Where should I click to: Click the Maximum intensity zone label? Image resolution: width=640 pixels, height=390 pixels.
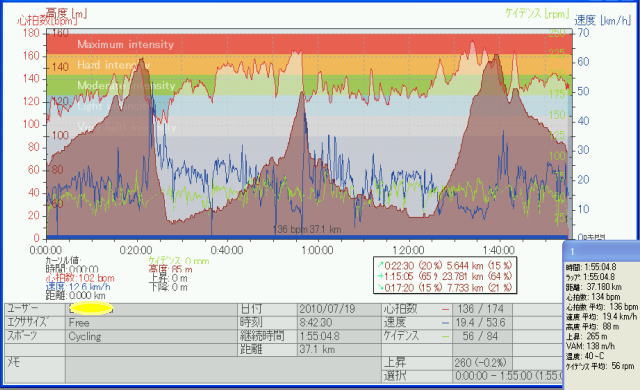(x=125, y=44)
